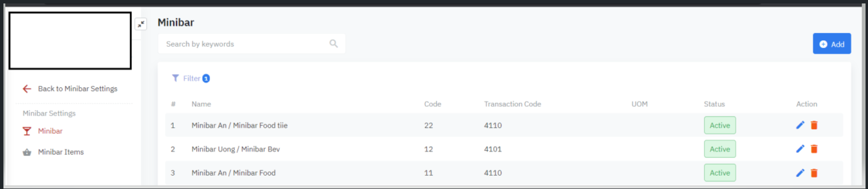This screenshot has width=868, height=189.
Task: Click Active status for Minibar Uong row
Action: click(720, 149)
